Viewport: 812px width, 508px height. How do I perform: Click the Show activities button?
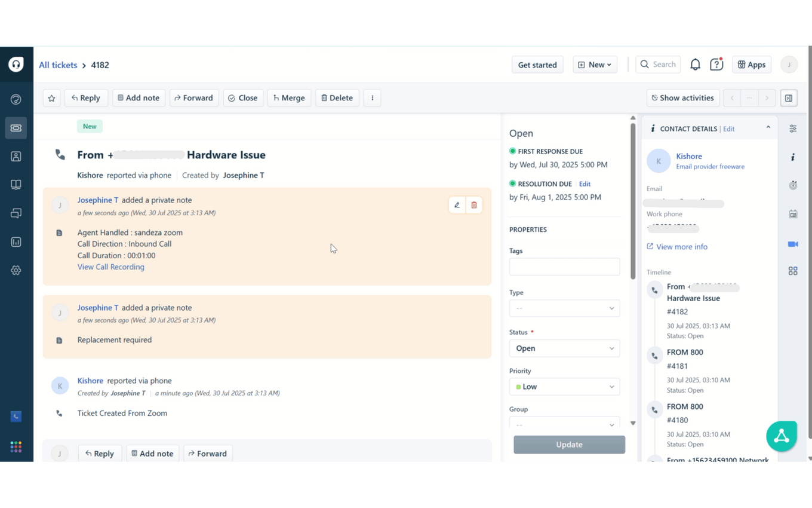[x=682, y=98]
